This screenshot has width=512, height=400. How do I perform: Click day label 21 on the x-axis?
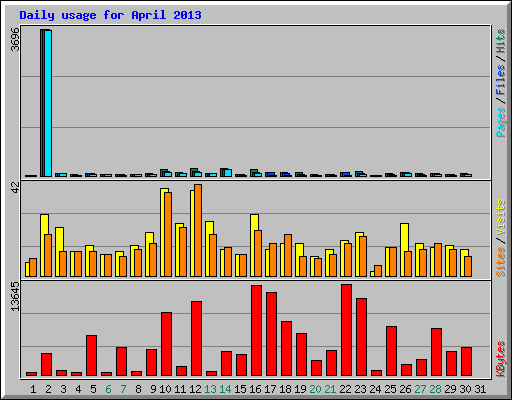[x=330, y=389]
